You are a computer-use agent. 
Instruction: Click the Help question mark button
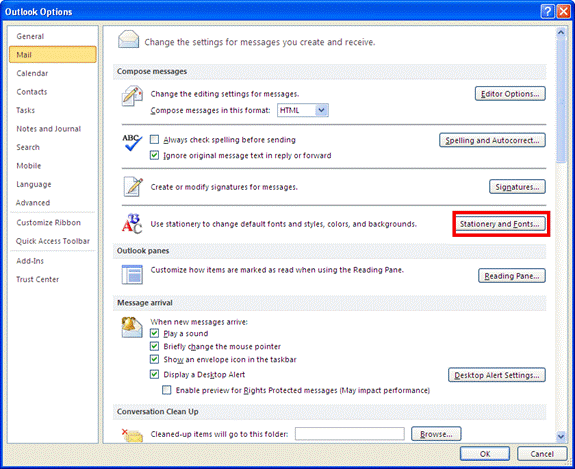(x=547, y=12)
